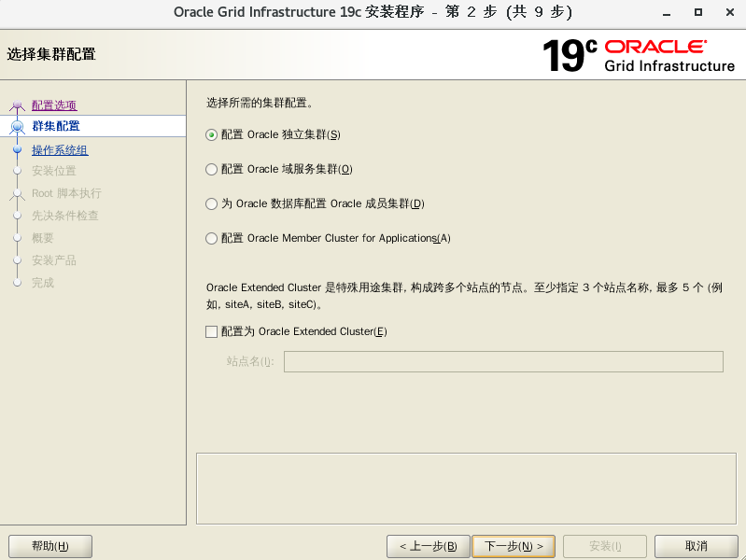Go to 操作系统组 step link

click(60, 150)
